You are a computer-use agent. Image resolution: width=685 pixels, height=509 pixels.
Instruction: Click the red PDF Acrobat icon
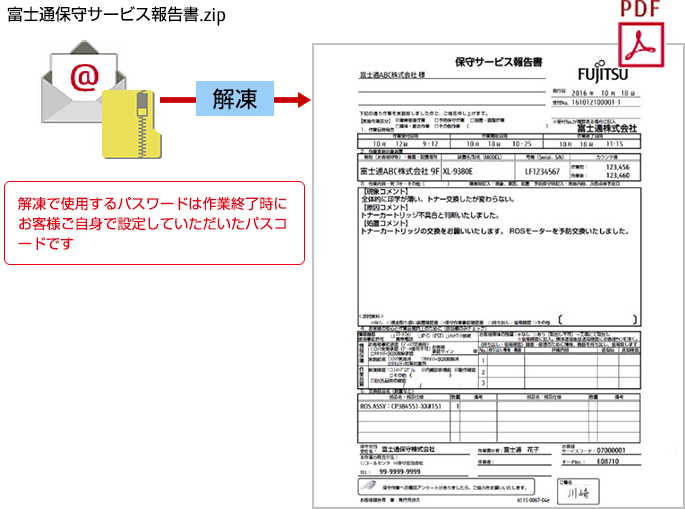click(x=641, y=45)
